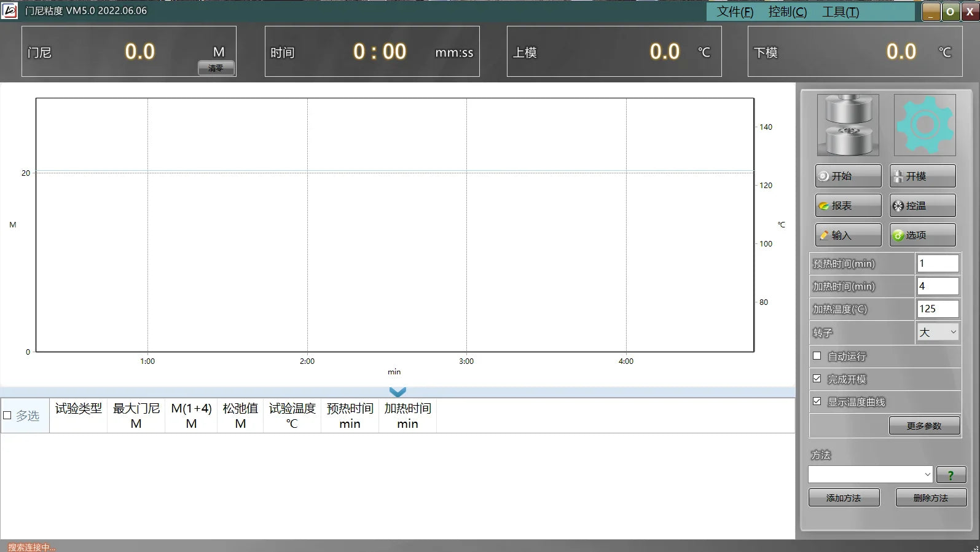Toggle the 显示温度曲线 checkbox
This screenshot has height=552, width=980.
817,401
